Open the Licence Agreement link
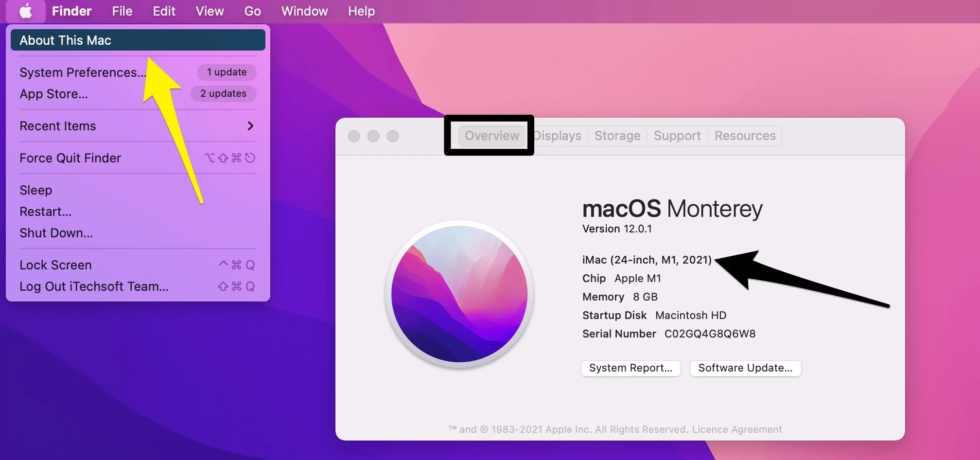This screenshot has height=460, width=980. coord(737,429)
